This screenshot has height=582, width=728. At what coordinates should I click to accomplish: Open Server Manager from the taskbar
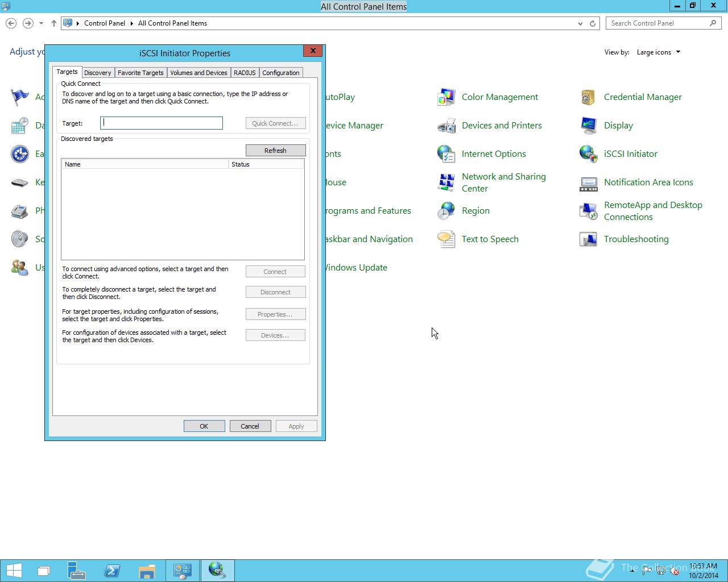pos(77,570)
